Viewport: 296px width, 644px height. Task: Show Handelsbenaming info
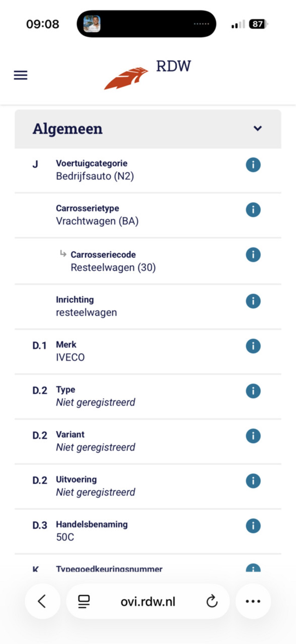pyautogui.click(x=253, y=526)
